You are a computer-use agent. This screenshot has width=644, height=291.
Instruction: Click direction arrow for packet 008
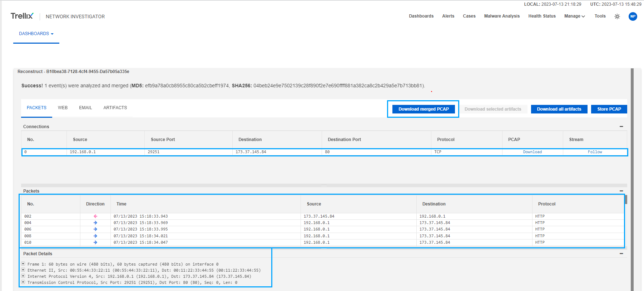pos(95,236)
